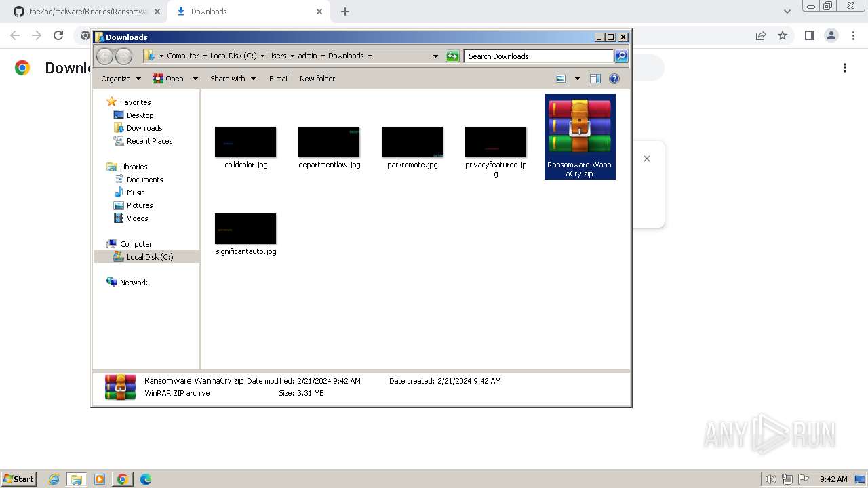Expand the view options dropdown arrow
The height and width of the screenshot is (488, 868).
tap(577, 79)
